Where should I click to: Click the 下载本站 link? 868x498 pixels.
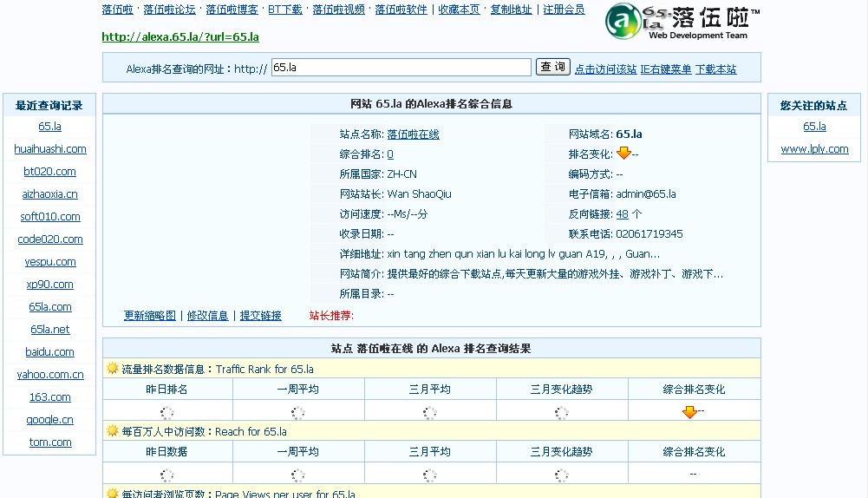pyautogui.click(x=715, y=69)
